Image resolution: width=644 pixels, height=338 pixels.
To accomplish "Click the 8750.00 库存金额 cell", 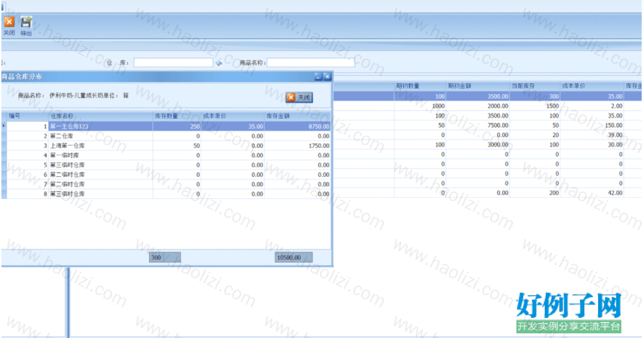I will [x=297, y=126].
